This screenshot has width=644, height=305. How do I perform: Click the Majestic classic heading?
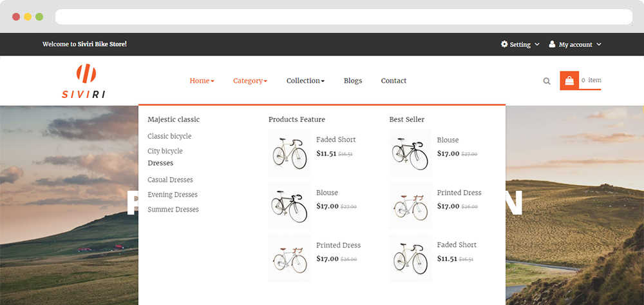173,120
